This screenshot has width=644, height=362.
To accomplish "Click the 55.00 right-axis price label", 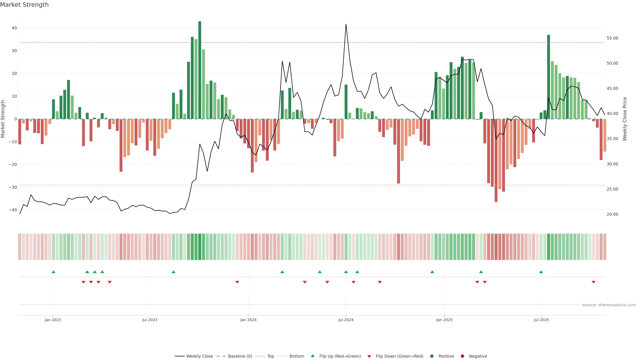I will [612, 38].
